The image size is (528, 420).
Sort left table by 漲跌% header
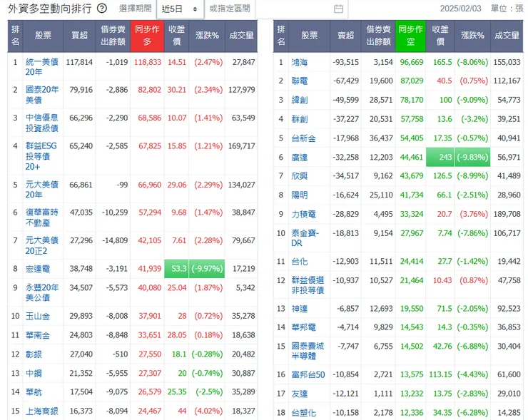point(207,36)
